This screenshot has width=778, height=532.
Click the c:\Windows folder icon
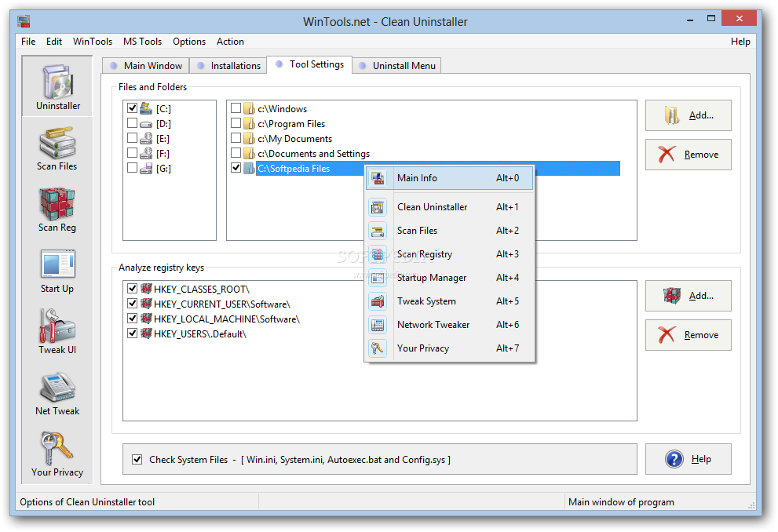249,108
